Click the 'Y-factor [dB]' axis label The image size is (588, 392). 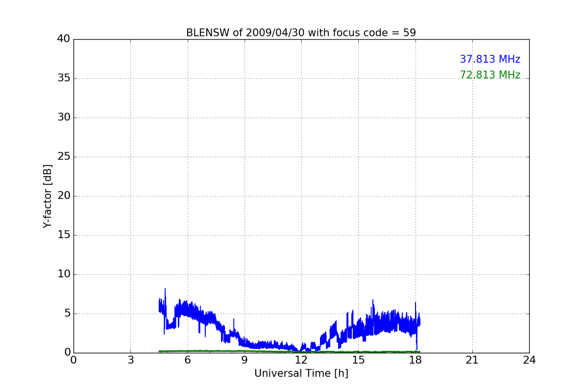(48, 196)
